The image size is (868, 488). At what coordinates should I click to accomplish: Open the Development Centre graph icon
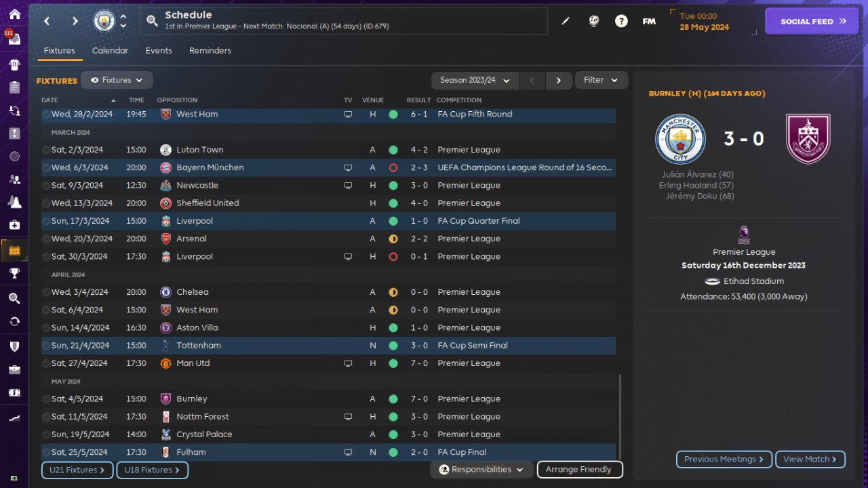click(x=14, y=418)
